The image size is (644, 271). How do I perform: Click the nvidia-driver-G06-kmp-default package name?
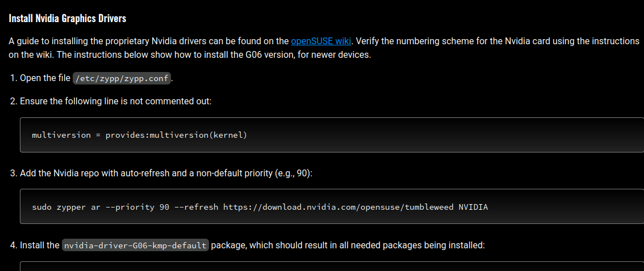click(x=135, y=246)
